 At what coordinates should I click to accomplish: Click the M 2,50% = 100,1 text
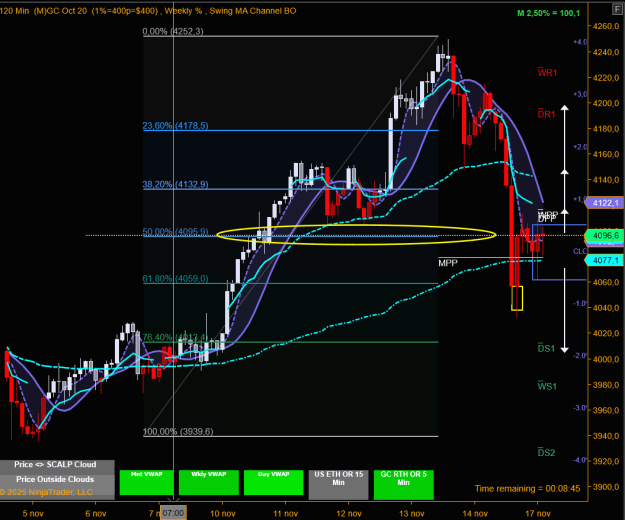coord(548,13)
